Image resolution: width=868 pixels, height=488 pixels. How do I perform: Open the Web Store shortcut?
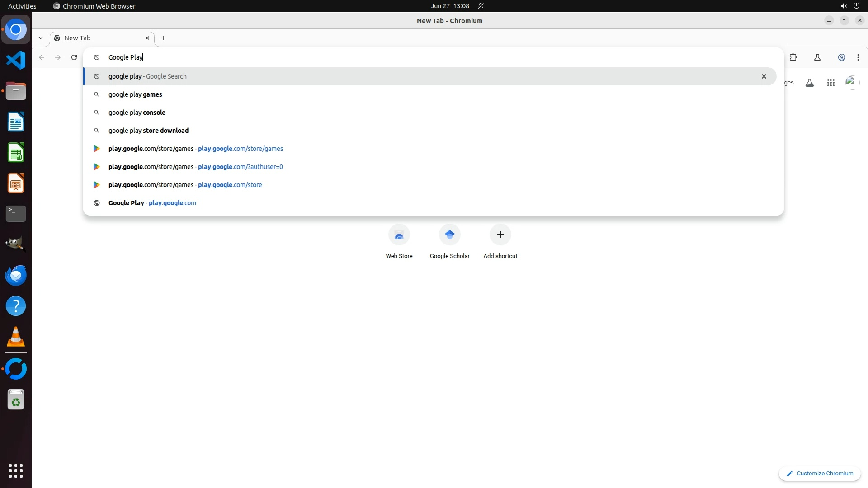(x=399, y=235)
